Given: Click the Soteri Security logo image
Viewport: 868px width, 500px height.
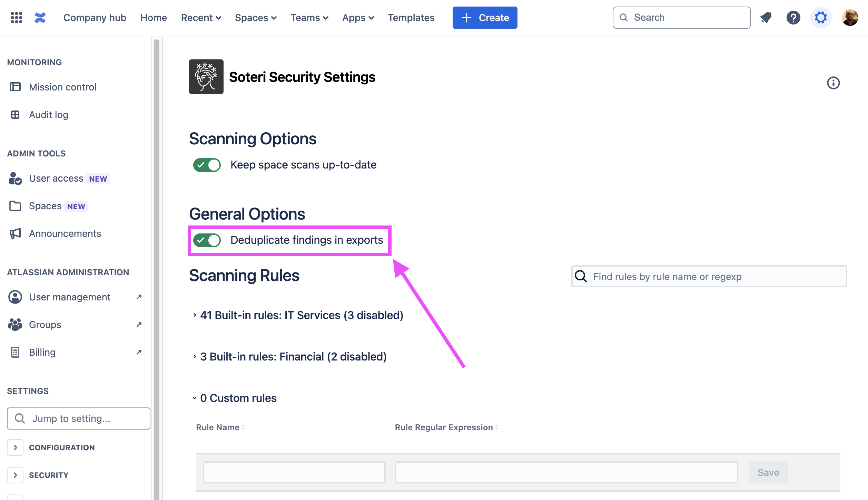Looking at the screenshot, I should pos(206,77).
